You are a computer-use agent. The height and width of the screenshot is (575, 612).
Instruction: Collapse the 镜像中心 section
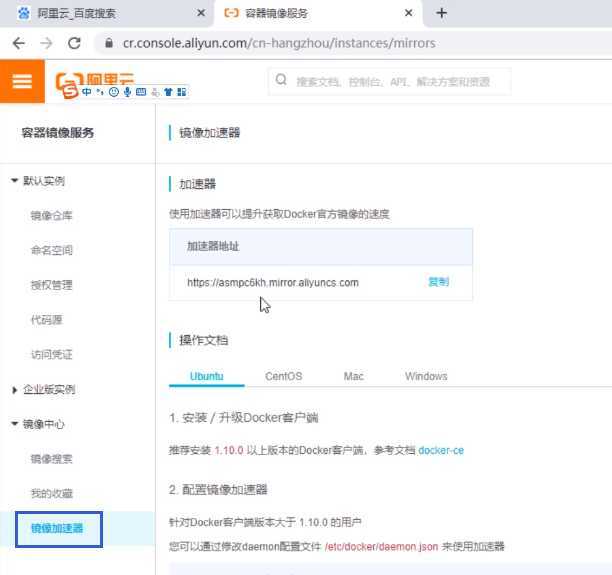[14, 424]
